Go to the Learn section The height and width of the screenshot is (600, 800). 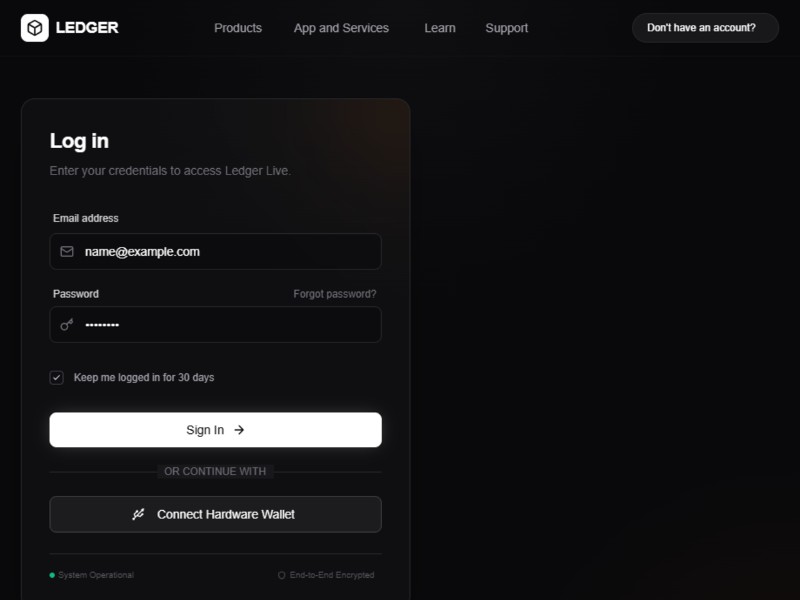[440, 28]
